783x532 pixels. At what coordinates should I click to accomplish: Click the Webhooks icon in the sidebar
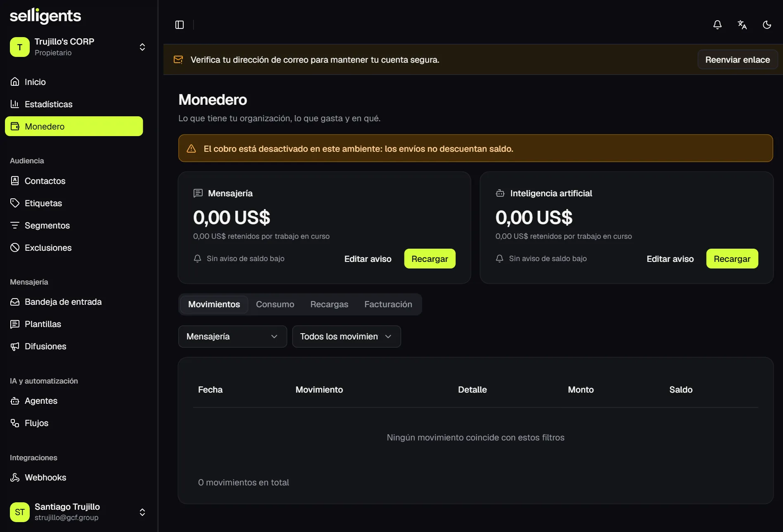pyautogui.click(x=15, y=478)
